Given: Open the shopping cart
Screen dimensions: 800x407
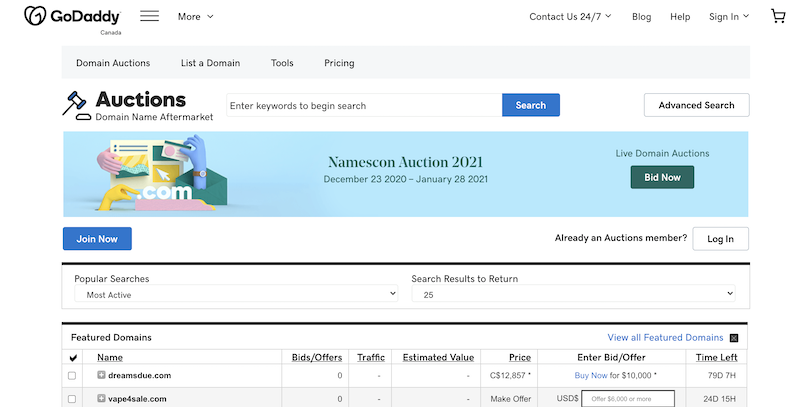Looking at the screenshot, I should point(778,16).
